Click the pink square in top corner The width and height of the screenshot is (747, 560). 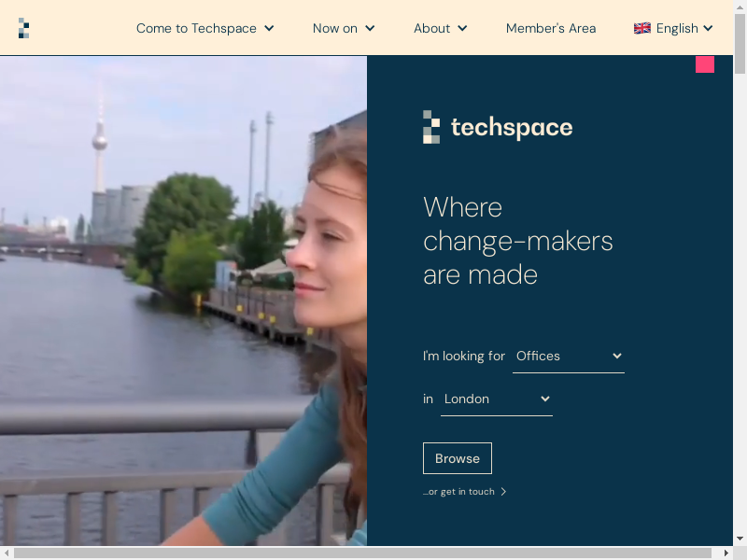pos(705,63)
